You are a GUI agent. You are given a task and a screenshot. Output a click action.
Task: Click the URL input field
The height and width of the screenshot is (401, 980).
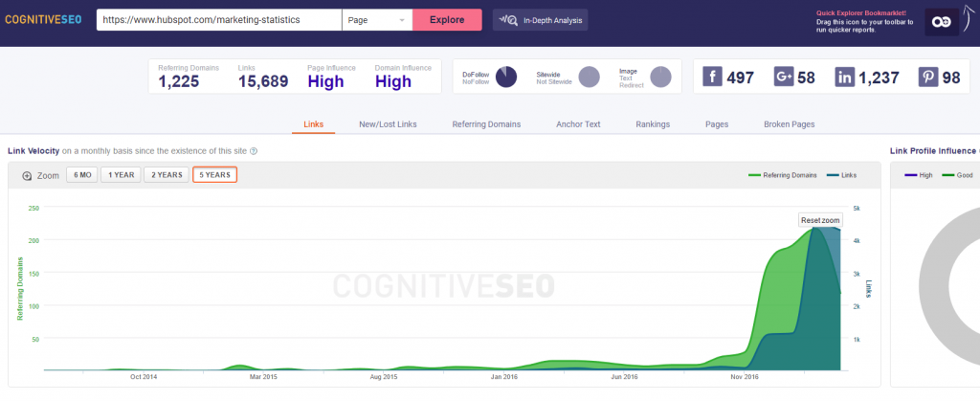tap(219, 20)
